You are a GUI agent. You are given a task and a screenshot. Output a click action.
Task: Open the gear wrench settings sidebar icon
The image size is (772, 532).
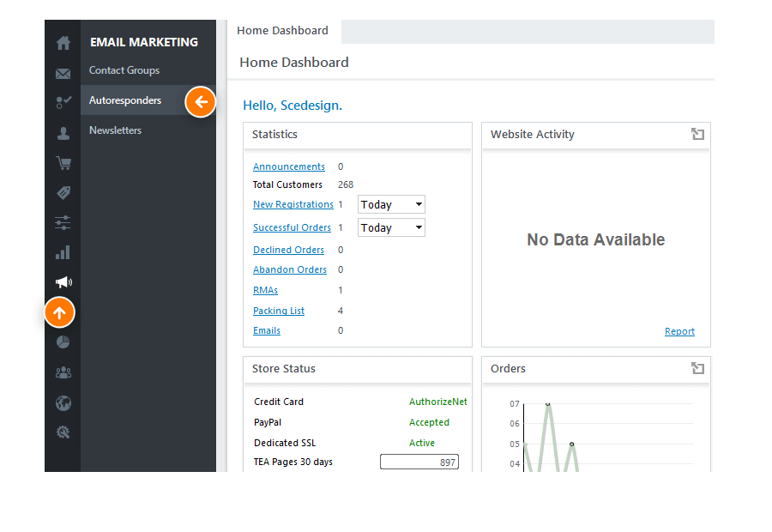tap(63, 432)
